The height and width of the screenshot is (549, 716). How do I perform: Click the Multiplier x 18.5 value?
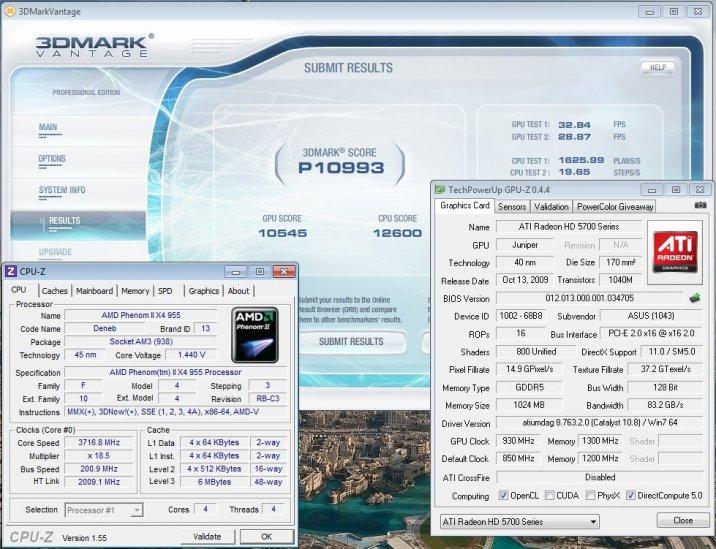click(99, 456)
